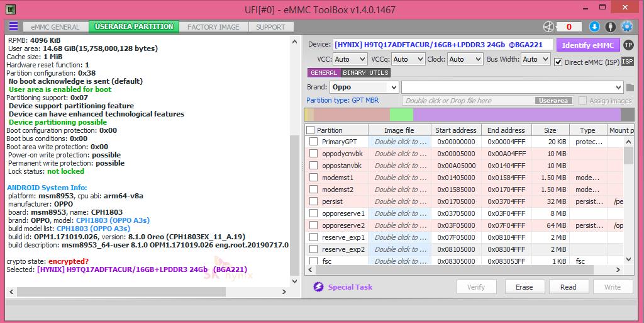Check the PrimaryGPT partition checkbox

313,142
